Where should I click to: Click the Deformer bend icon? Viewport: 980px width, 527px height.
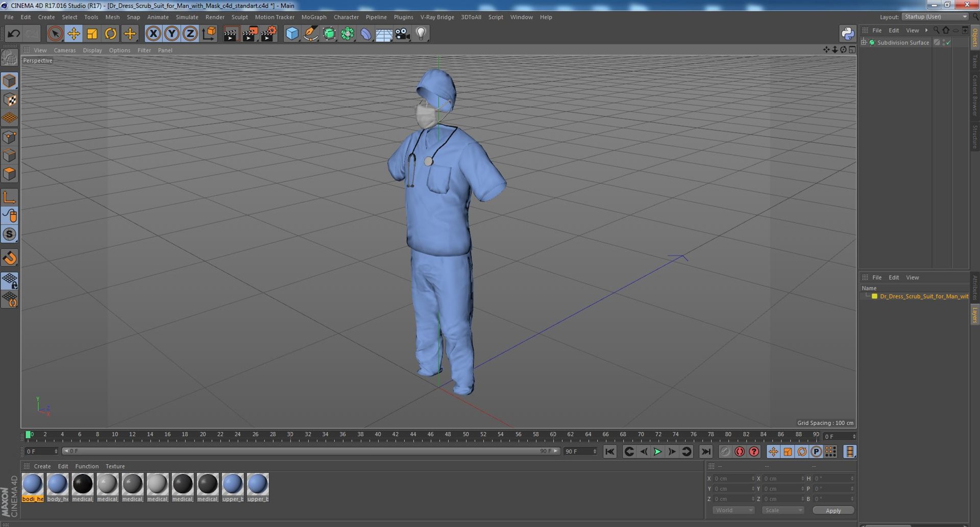pyautogui.click(x=366, y=34)
